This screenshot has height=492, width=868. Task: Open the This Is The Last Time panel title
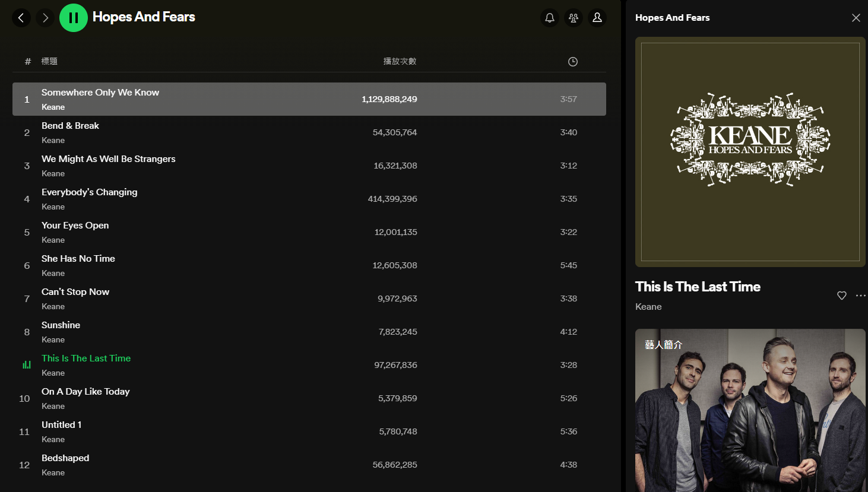[x=698, y=287]
